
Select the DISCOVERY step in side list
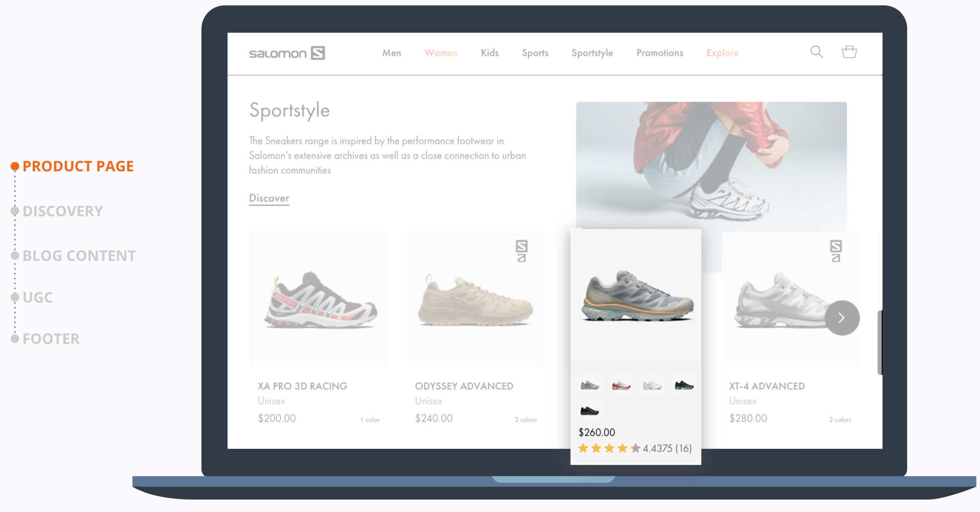click(63, 211)
